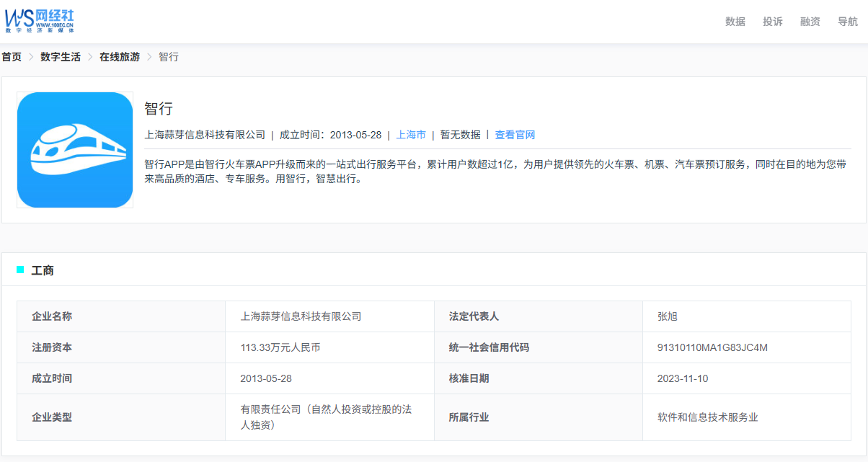Click 成立时间：2013-05-28 in header
This screenshot has height=462, width=868.
point(330,135)
